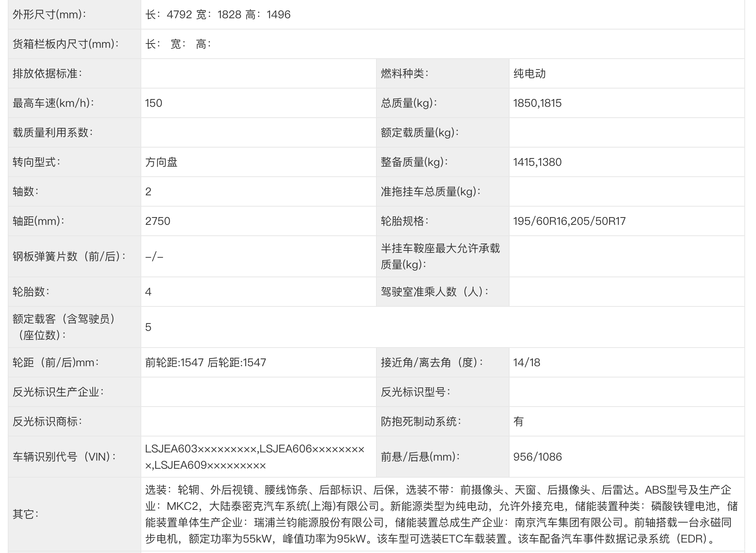Click the 轴距 value 2750
The height and width of the screenshot is (553, 756).
click(158, 221)
